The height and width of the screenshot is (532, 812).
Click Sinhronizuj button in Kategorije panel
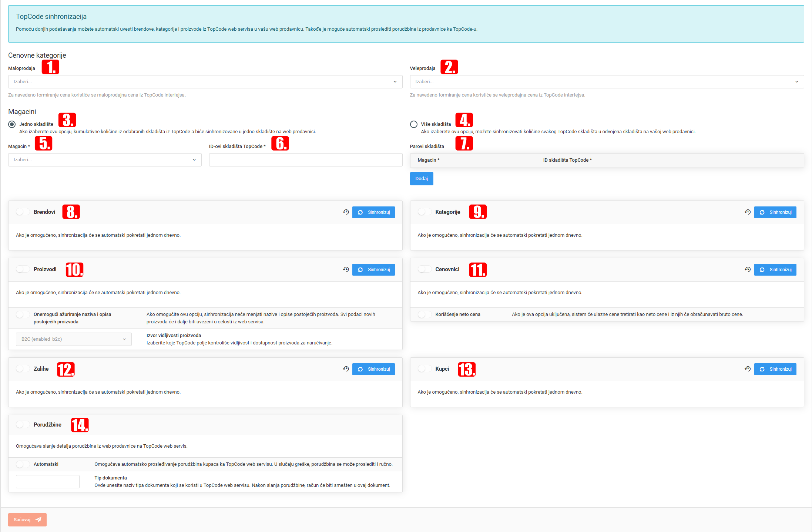point(775,212)
